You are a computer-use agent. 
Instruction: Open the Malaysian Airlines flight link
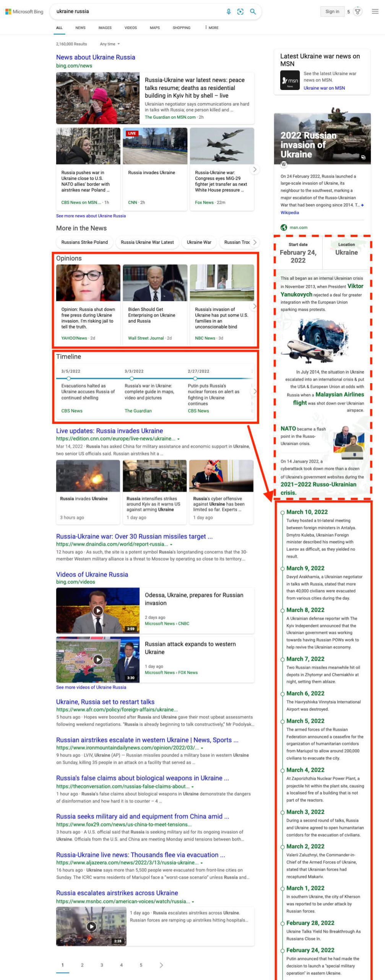(328, 399)
